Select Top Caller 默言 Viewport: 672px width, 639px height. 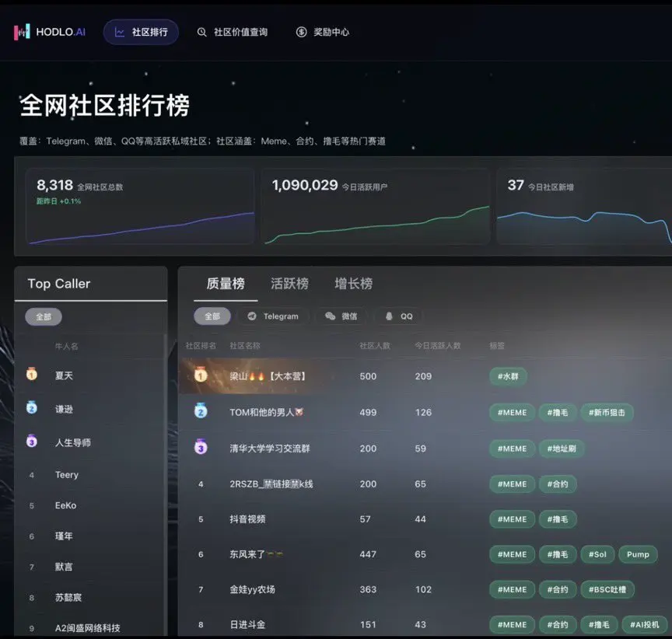coord(64,567)
